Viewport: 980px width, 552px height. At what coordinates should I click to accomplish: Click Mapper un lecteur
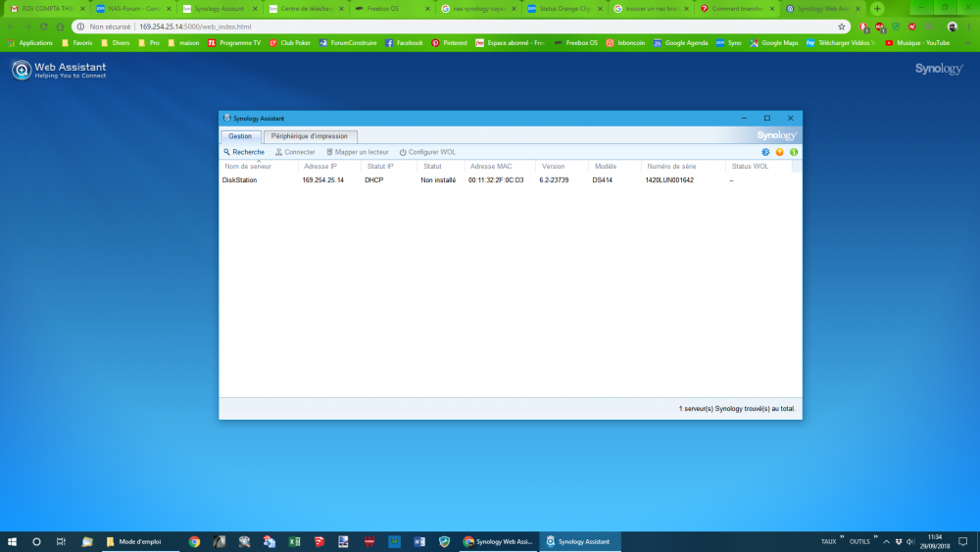tap(357, 152)
